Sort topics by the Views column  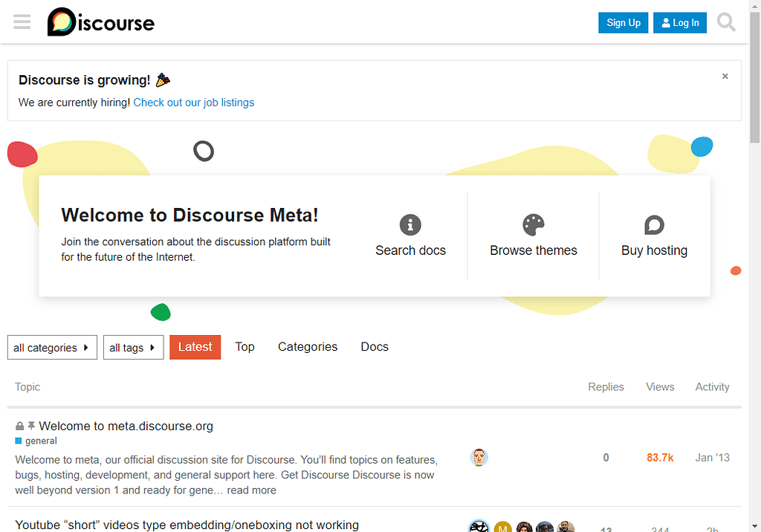pos(660,387)
